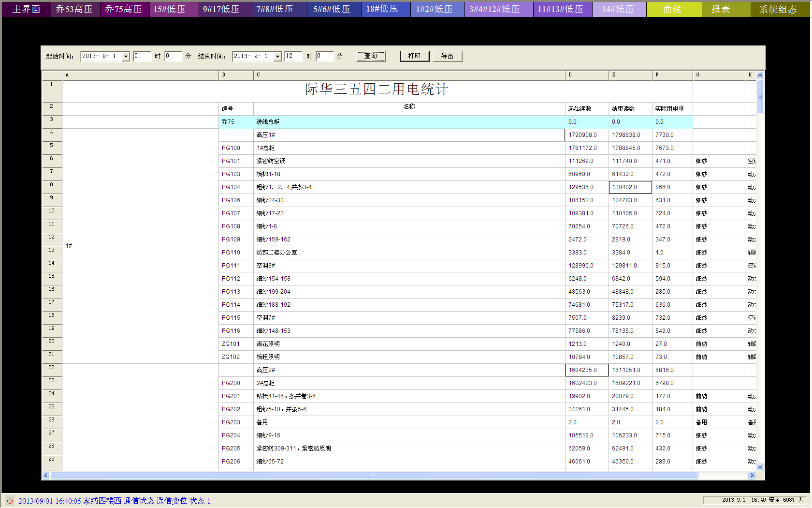
Task: Click the 备用 name cell of PG203
Action: (x=409, y=422)
